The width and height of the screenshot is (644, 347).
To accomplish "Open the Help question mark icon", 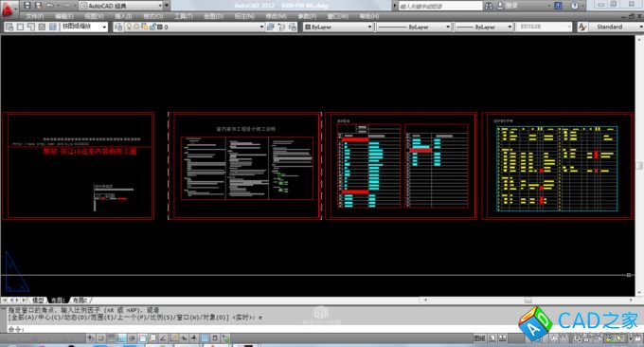I will click(575, 6).
